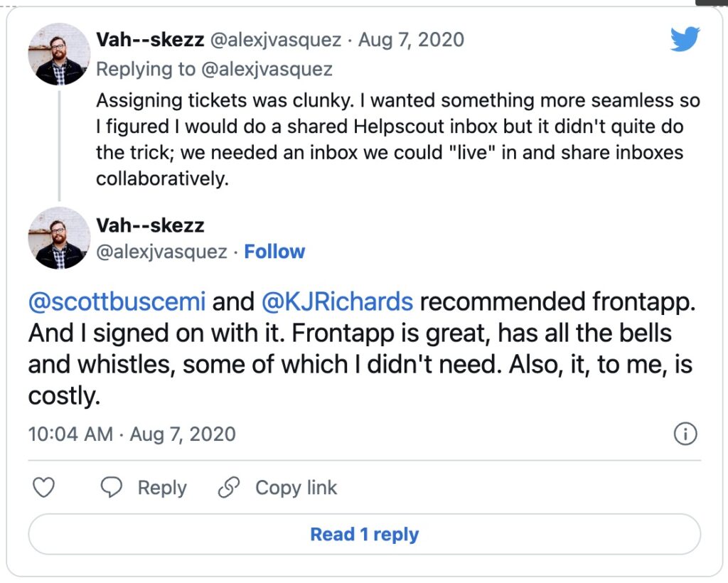
Task: Open the lower Vah--skezz profile avatar
Action: point(59,237)
